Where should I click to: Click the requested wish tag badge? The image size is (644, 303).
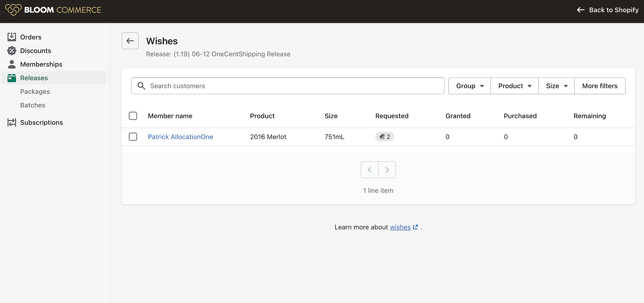pos(384,137)
